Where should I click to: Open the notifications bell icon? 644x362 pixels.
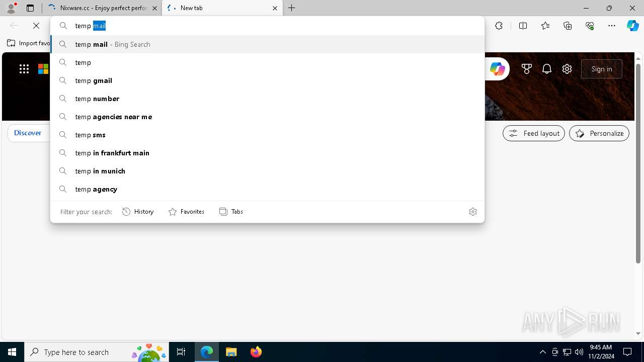click(x=547, y=69)
